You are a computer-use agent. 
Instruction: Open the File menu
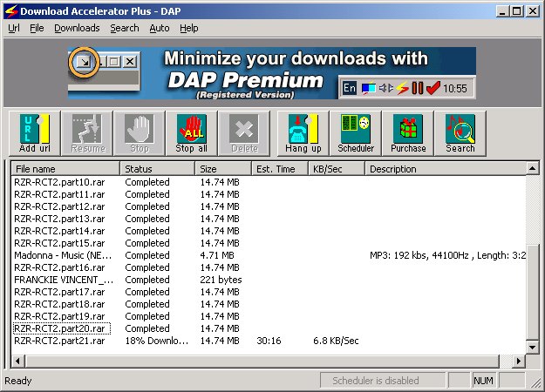37,28
